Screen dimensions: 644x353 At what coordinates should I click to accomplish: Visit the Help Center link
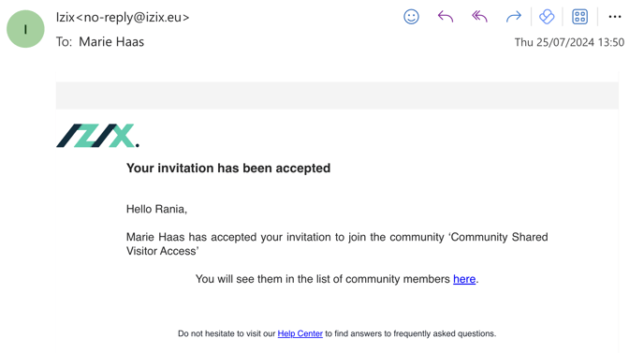(x=300, y=333)
